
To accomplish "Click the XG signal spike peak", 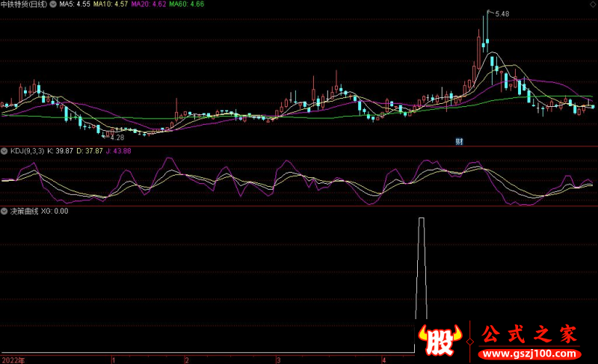I will click(x=422, y=218).
